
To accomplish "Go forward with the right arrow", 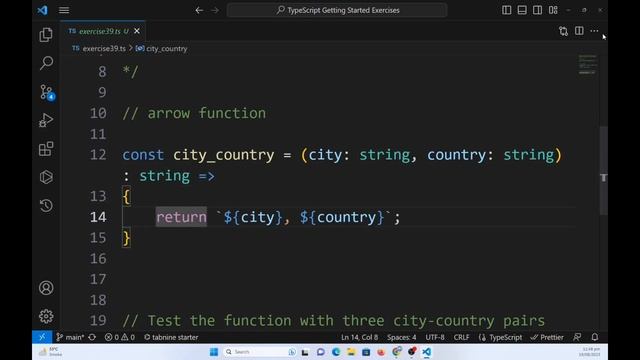I will 215,10.
